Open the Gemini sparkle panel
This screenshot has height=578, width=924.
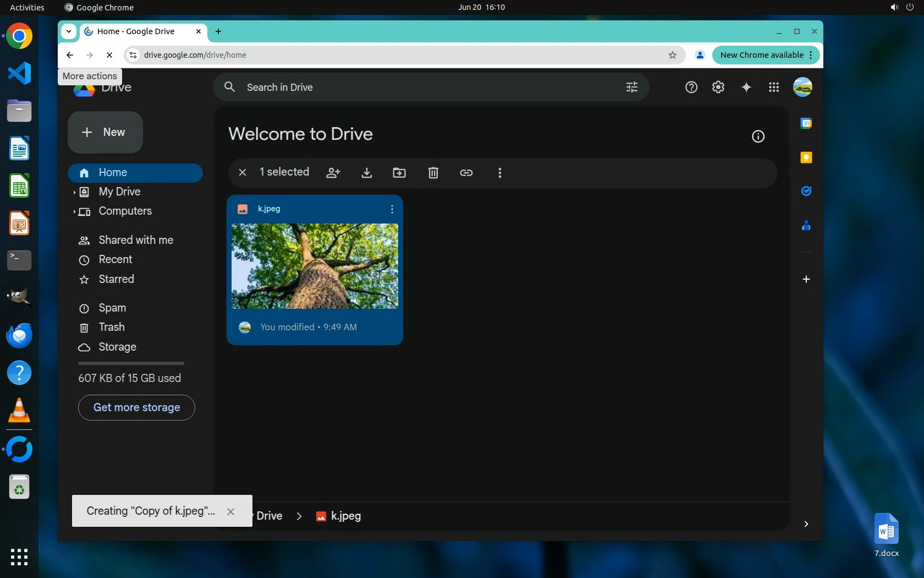746,87
